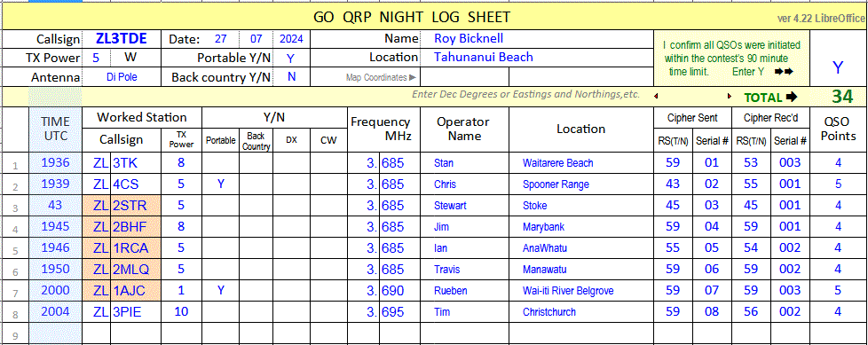Click the TIME UTC cell 2004
Screen dimensions: 868x345
point(55,312)
